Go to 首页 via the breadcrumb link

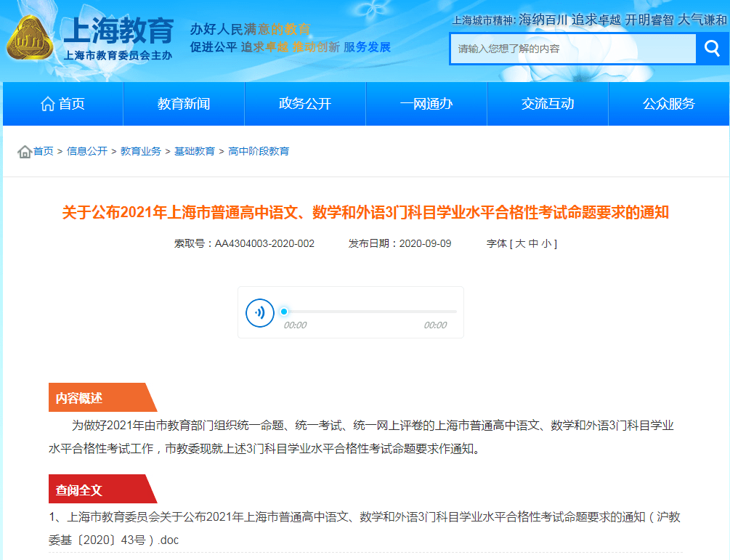44,151
